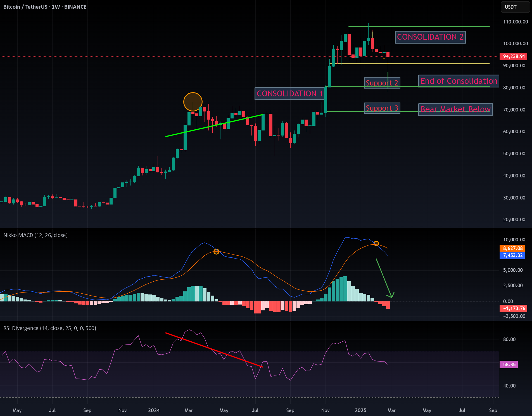Click the MACD axis label -2,500.00
The image size is (532, 416).
click(x=514, y=316)
